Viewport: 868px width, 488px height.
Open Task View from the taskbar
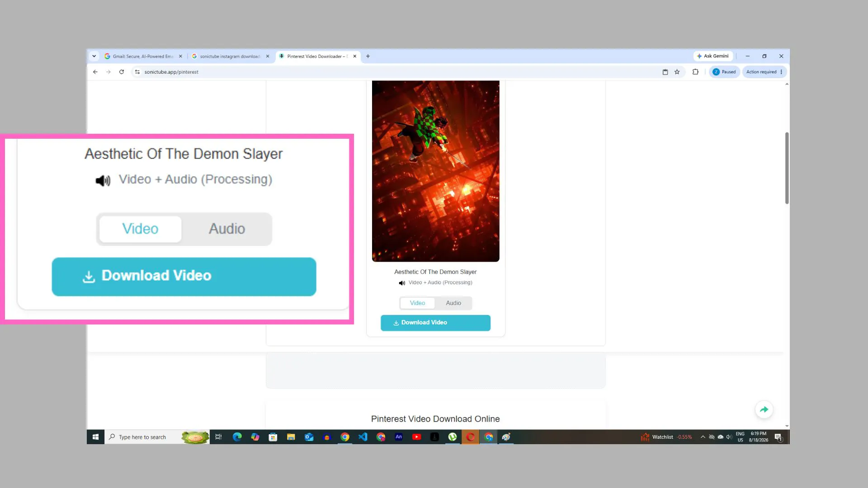tap(218, 437)
